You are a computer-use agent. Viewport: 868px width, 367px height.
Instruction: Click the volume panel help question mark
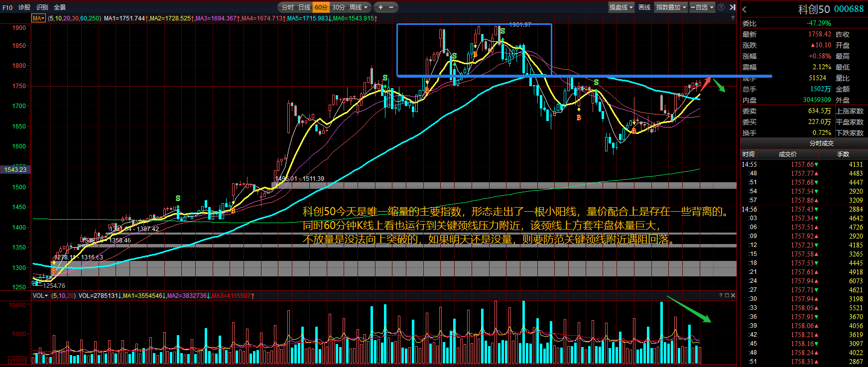pyautogui.click(x=721, y=296)
